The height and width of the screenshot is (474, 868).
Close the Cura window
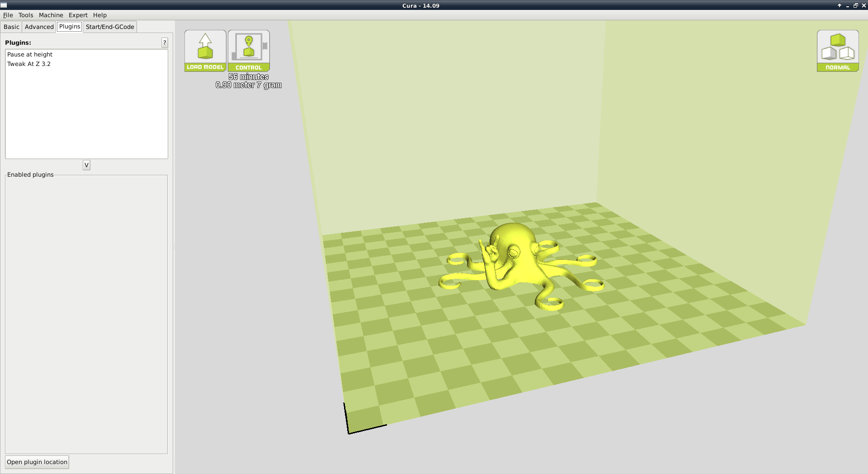click(x=864, y=5)
